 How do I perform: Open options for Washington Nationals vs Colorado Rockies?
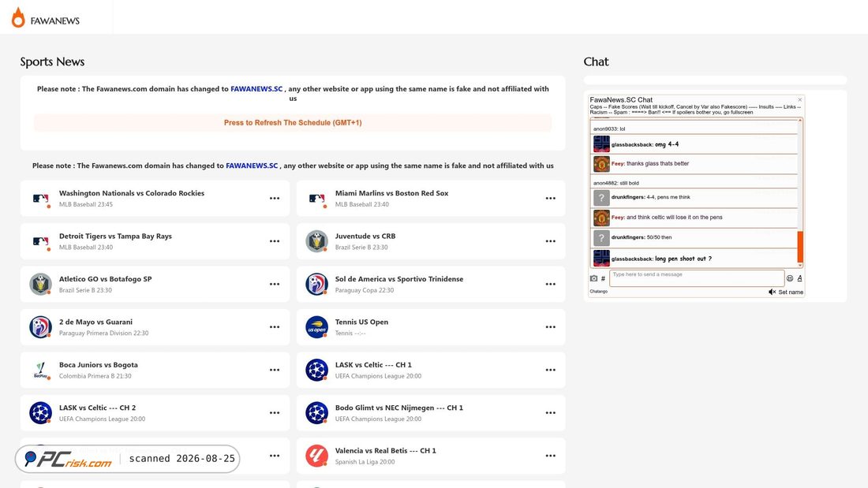point(275,198)
